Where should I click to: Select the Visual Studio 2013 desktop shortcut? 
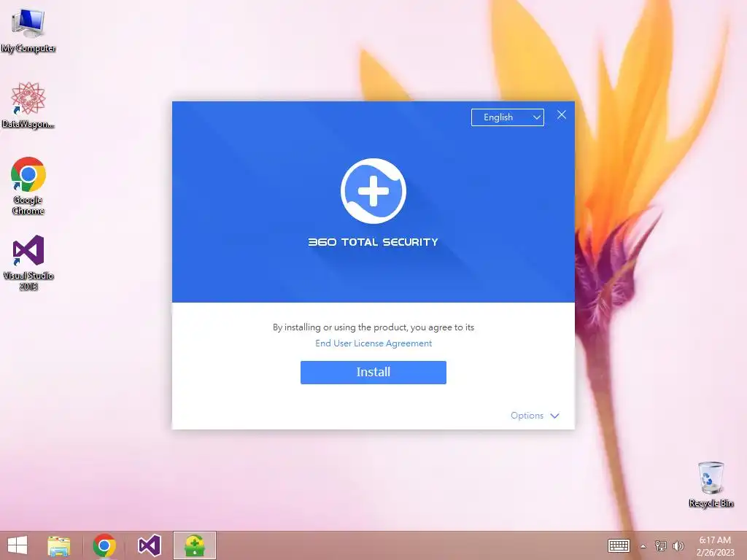28,262
